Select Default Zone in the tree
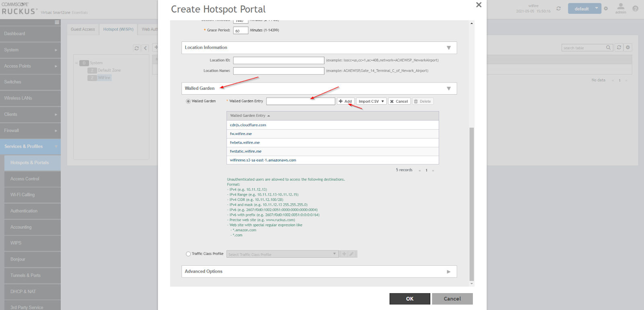 tap(109, 70)
